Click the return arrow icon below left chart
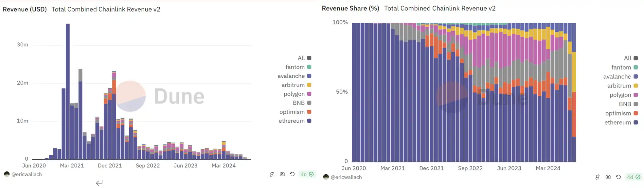Image resolution: width=644 pixels, height=188 pixels. 99,183
